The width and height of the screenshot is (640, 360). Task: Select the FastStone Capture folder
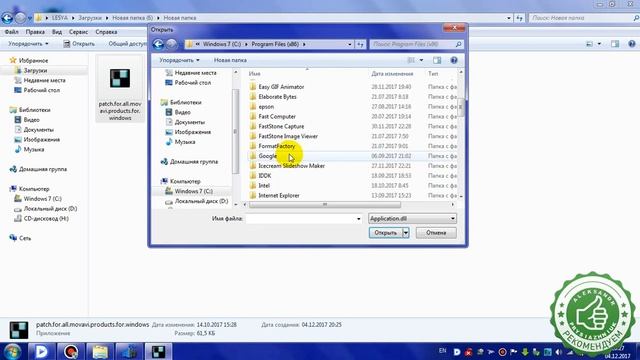click(281, 127)
